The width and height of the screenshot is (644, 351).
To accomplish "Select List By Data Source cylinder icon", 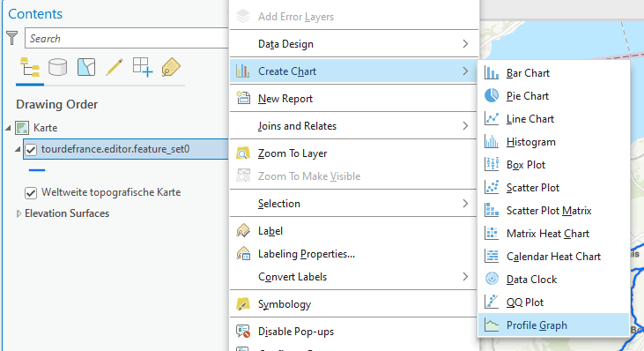I will pos(58,67).
